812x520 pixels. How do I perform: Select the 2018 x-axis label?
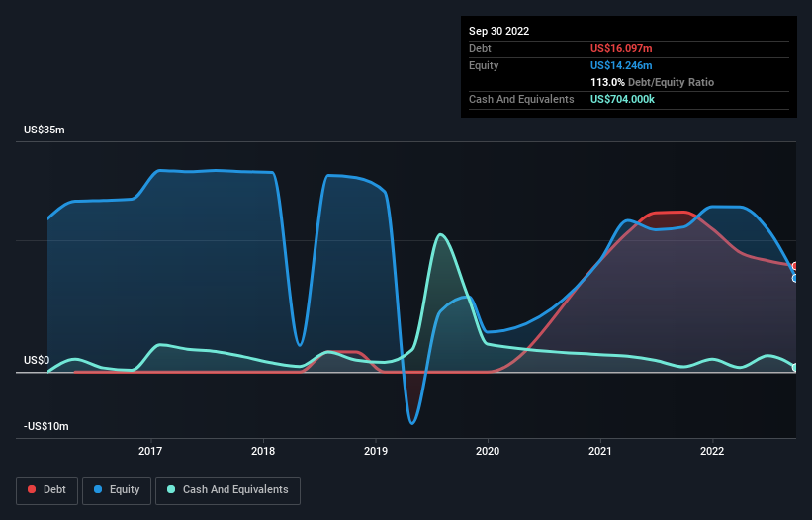point(263,451)
